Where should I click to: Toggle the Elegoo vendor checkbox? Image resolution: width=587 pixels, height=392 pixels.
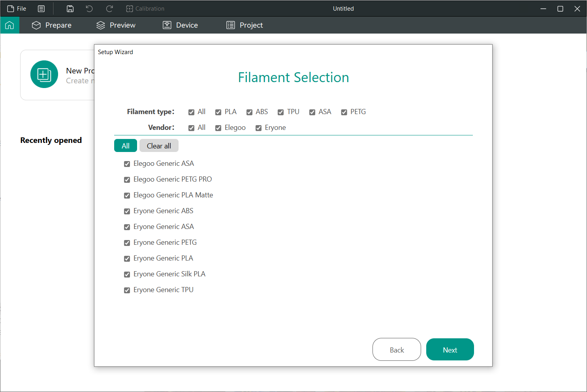[218, 128]
